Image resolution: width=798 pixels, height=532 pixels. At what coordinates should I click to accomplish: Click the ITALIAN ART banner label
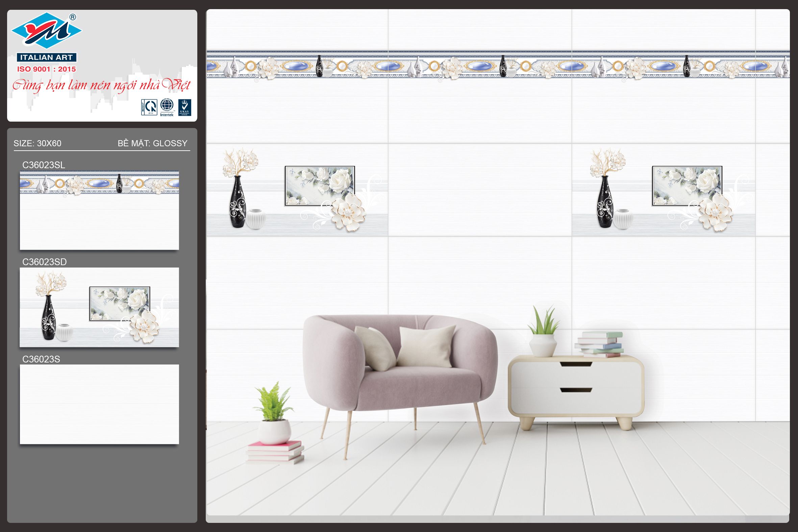(x=47, y=57)
